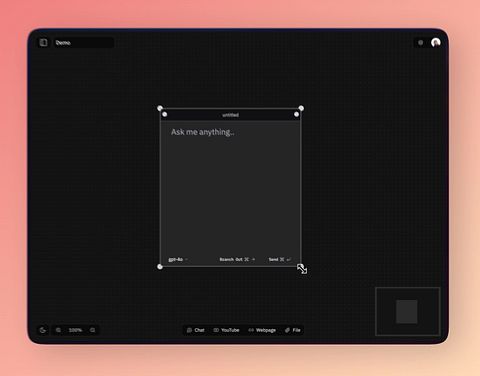The width and height of the screenshot is (480, 376).
Task: Add a File node
Action: click(293, 330)
